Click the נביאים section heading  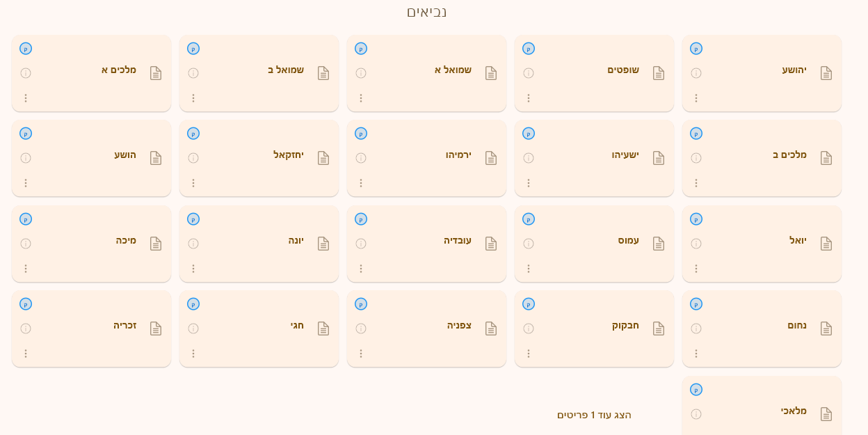tap(427, 12)
